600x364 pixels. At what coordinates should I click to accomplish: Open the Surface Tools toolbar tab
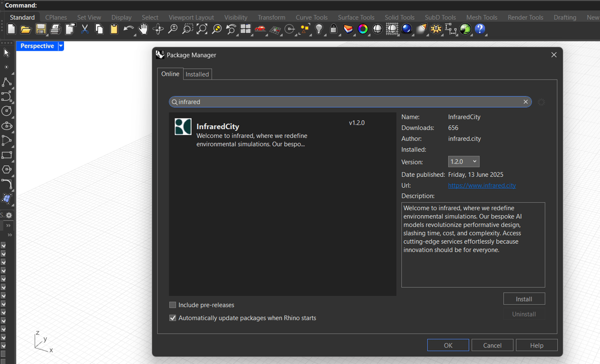tap(356, 18)
